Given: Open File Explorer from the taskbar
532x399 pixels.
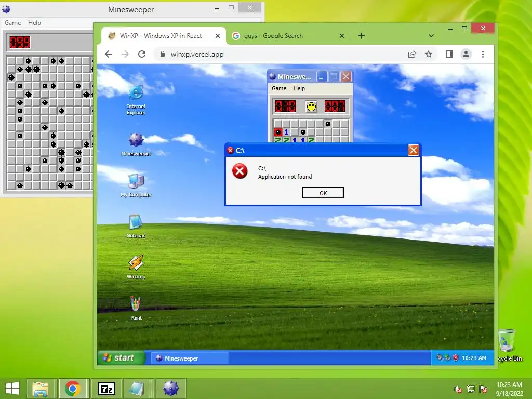Looking at the screenshot, I should [x=41, y=389].
